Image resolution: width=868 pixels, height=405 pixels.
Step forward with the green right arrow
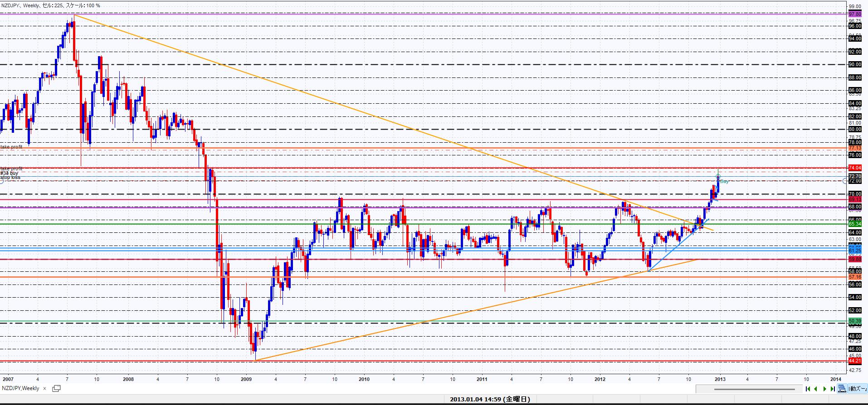[824, 389]
